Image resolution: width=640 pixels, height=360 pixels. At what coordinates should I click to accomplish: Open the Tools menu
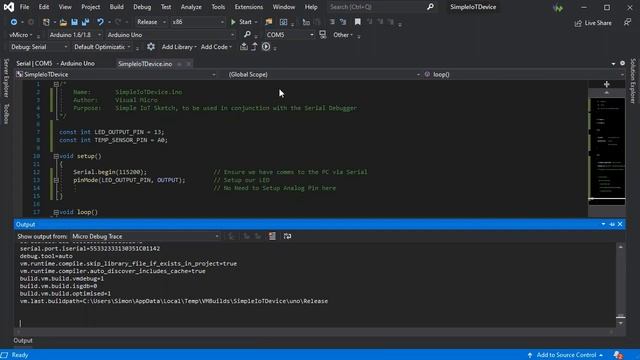[218, 7]
